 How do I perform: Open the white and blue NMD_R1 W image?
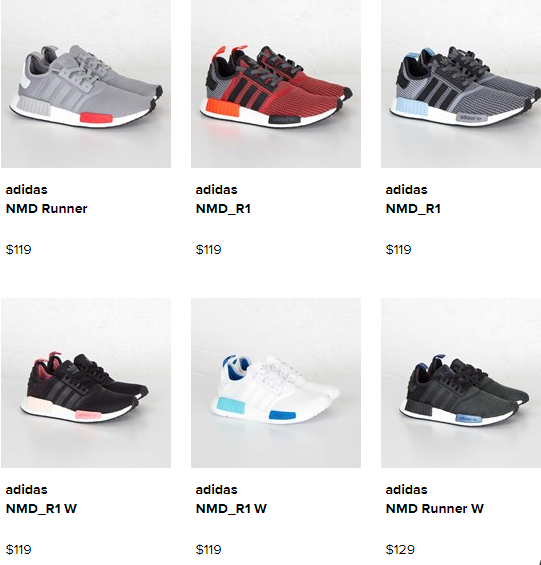[x=276, y=383]
